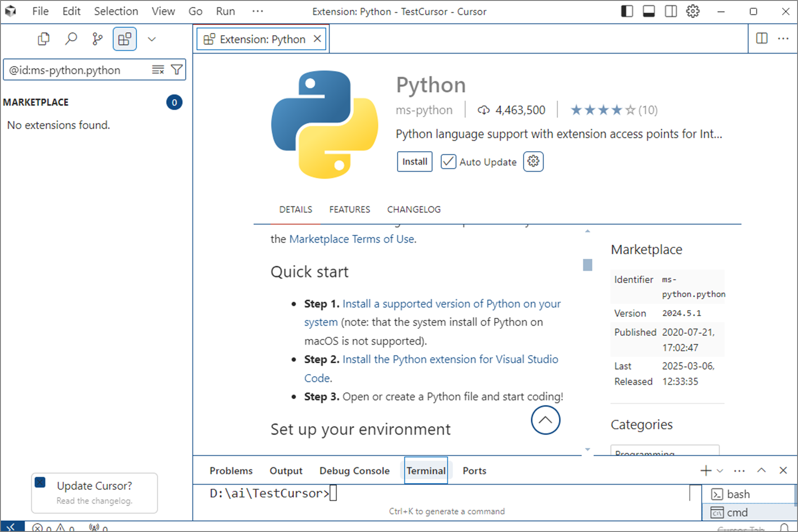This screenshot has height=532, width=798.
Task: Show more menus ellipsis in menu bar
Action: point(258,11)
